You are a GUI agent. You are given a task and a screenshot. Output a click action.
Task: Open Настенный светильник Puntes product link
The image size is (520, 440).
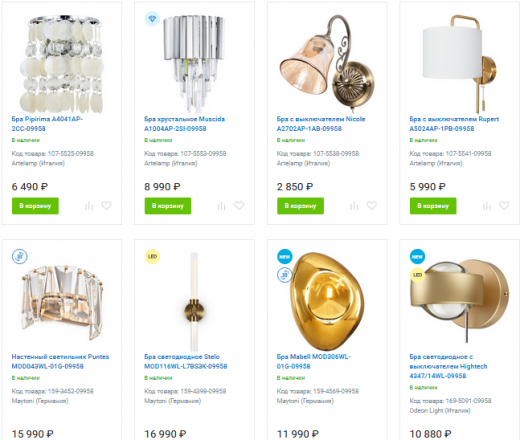point(60,361)
